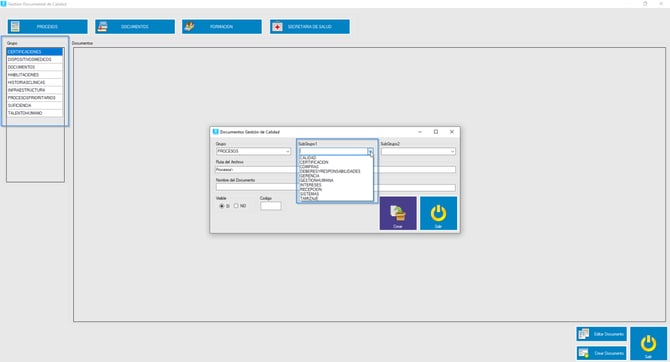Viewport: 670px width, 362px height.
Task: Open the Grupo dropdown showing PROCESOS
Action: (x=253, y=151)
